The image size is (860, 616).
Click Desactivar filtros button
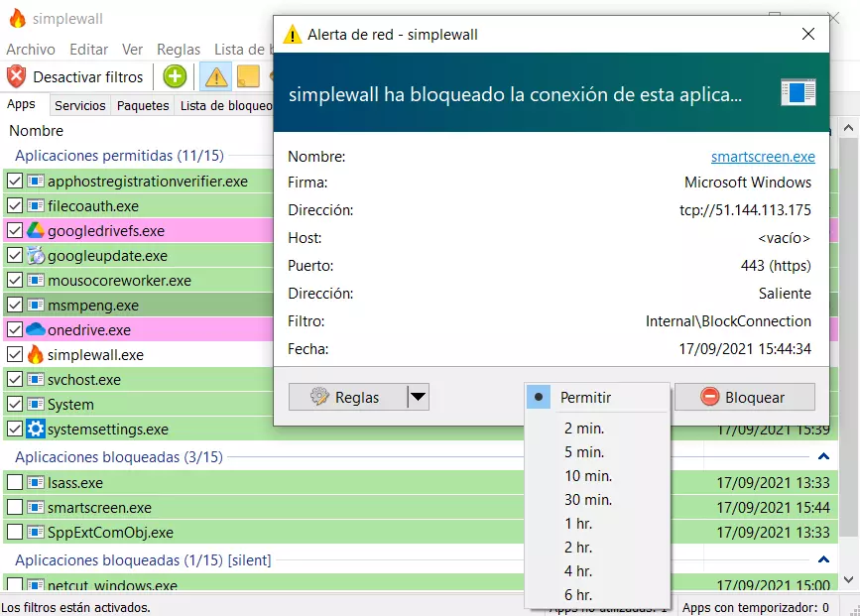[x=75, y=76]
